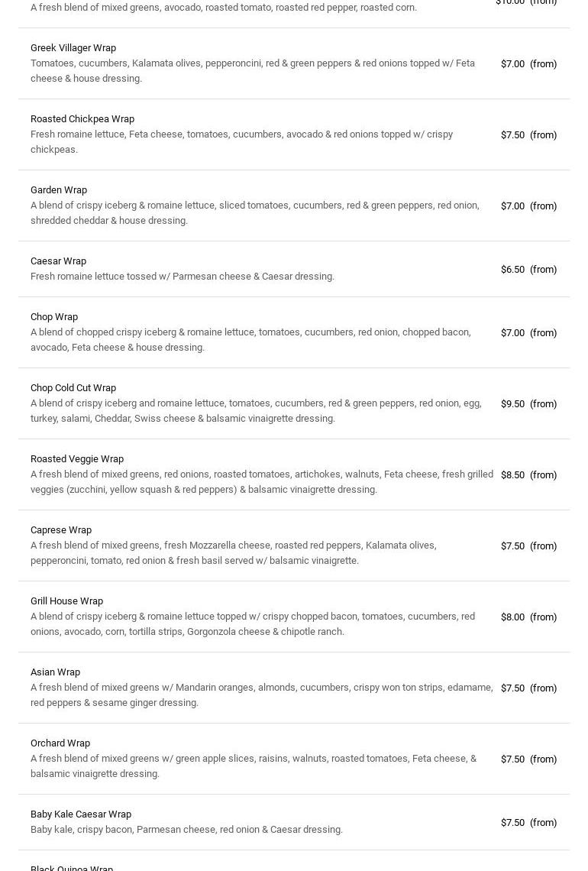The height and width of the screenshot is (871, 588).
Task: Click the Garden Wrap menu item name
Action: (59, 190)
